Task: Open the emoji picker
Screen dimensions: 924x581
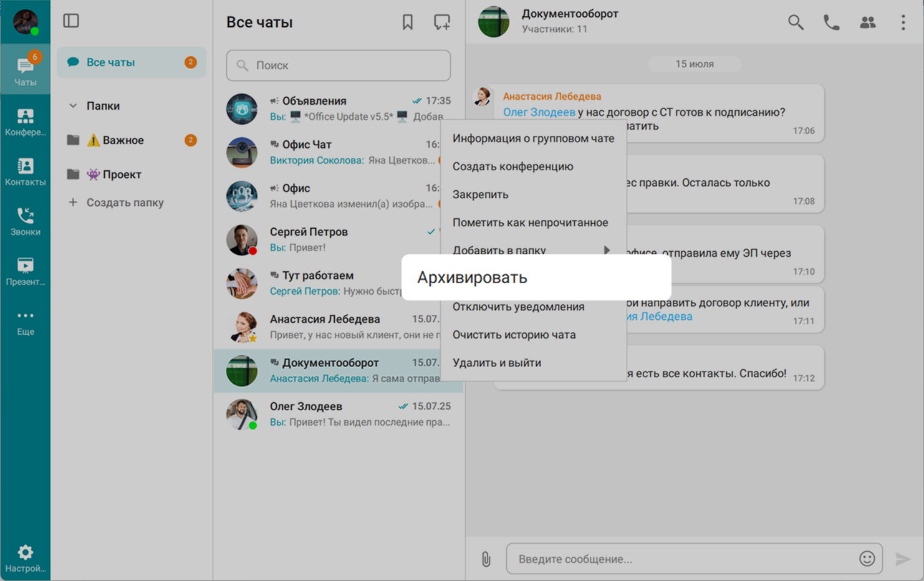Action: [x=867, y=559]
